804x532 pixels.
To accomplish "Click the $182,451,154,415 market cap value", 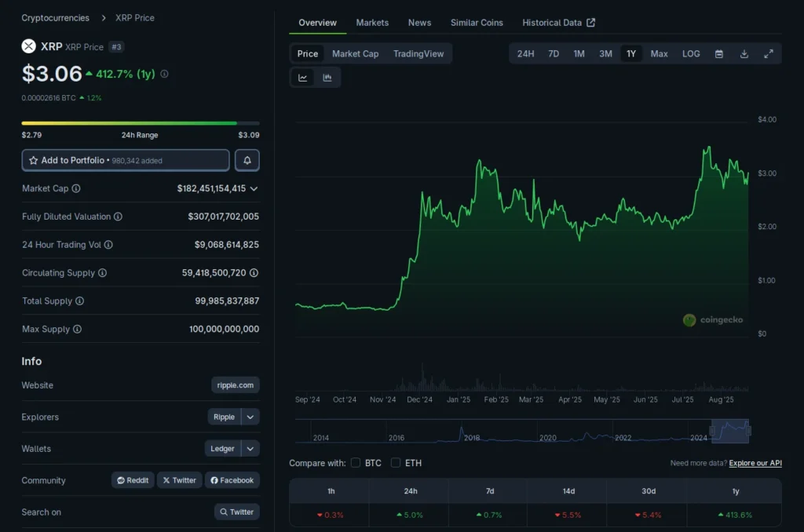I will [211, 188].
